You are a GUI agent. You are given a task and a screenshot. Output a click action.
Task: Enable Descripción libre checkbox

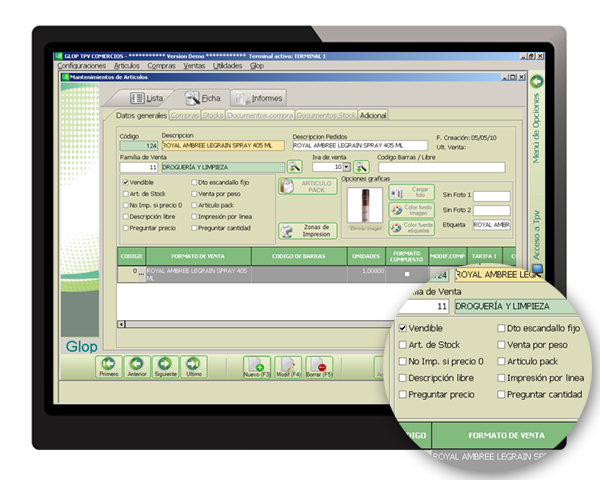coord(126,217)
